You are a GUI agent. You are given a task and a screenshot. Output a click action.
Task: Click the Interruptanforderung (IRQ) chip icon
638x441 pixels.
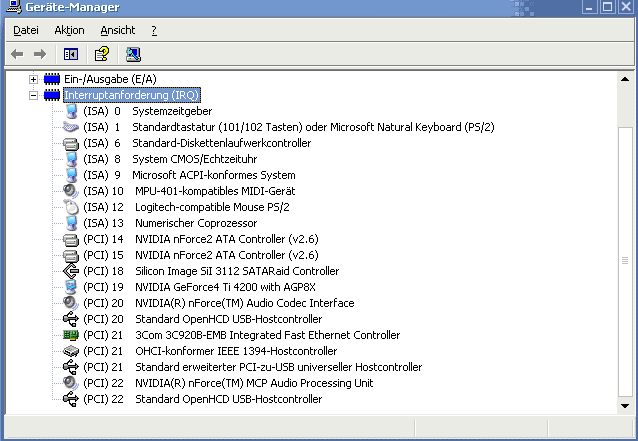52,95
